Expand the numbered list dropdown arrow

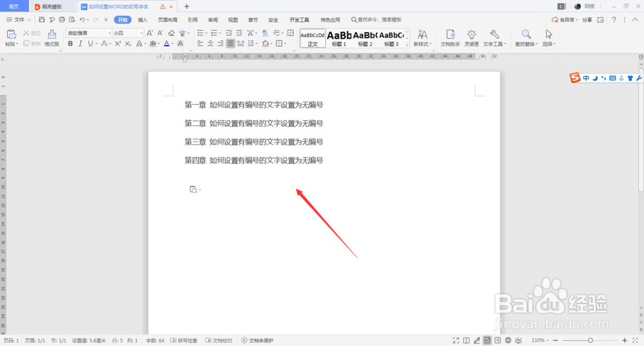click(220, 33)
